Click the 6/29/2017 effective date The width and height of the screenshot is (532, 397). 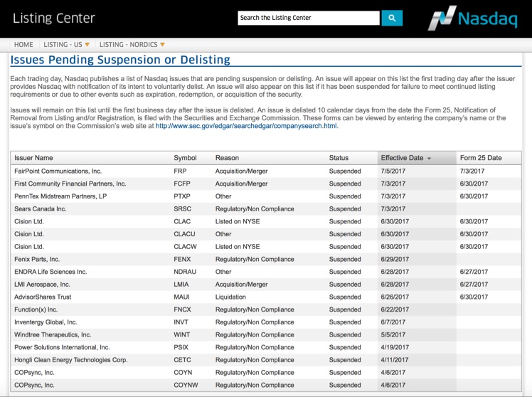click(x=395, y=259)
